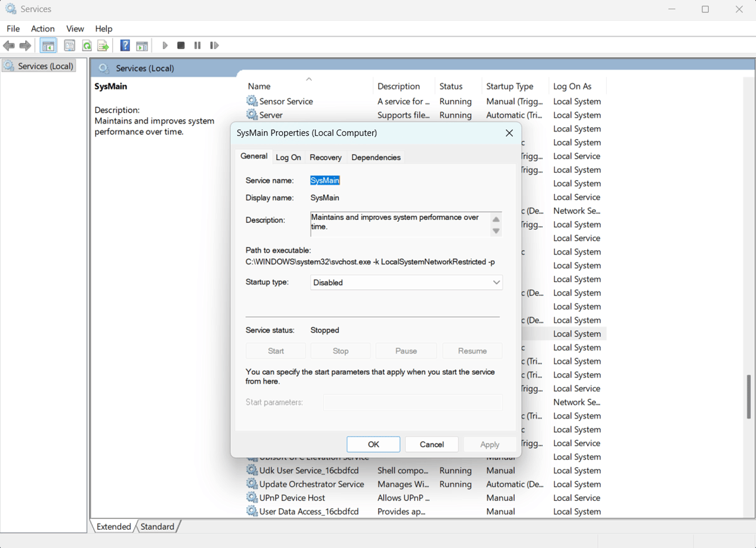This screenshot has height=548, width=756.
Task: Click the Cancel button
Action: click(x=432, y=444)
